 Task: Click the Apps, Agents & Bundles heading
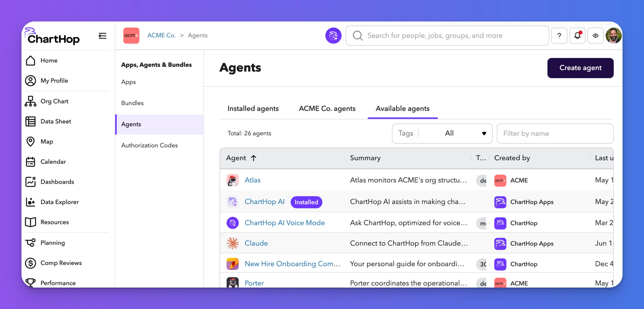[156, 65]
